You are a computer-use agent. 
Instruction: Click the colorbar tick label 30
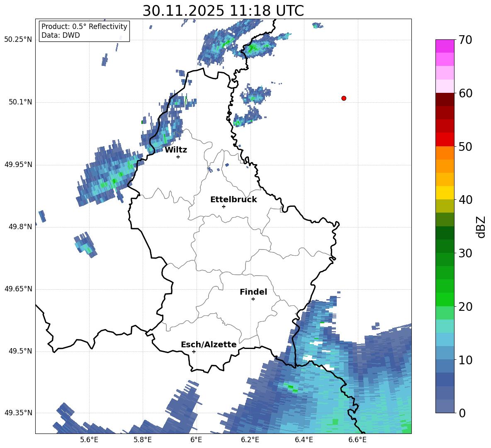(466, 253)
